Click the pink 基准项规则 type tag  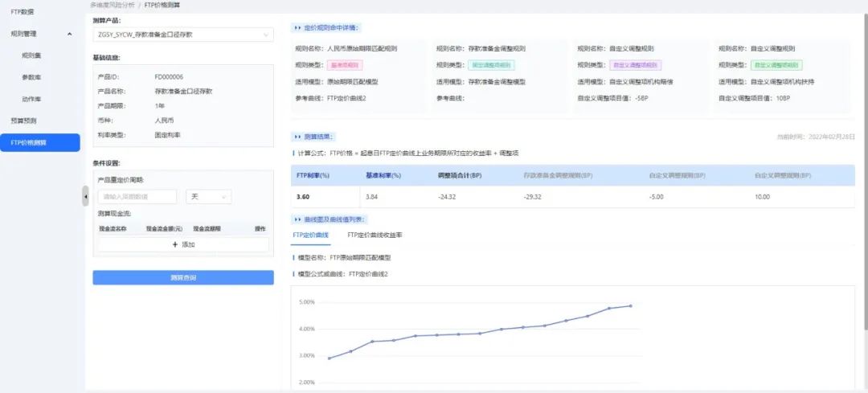pyautogui.click(x=346, y=65)
